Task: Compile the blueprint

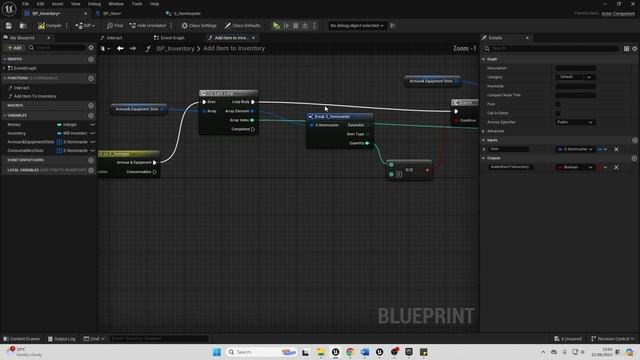Action: click(x=50, y=26)
